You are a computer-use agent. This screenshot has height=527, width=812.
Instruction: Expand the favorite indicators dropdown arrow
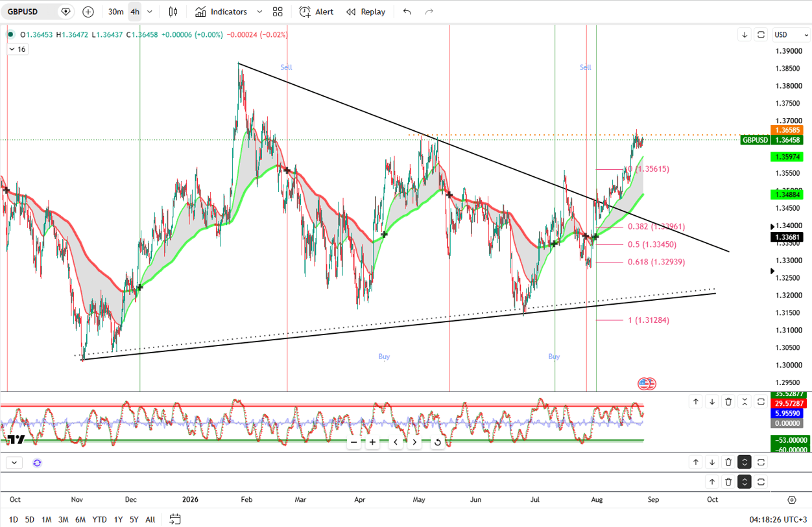pyautogui.click(x=259, y=12)
